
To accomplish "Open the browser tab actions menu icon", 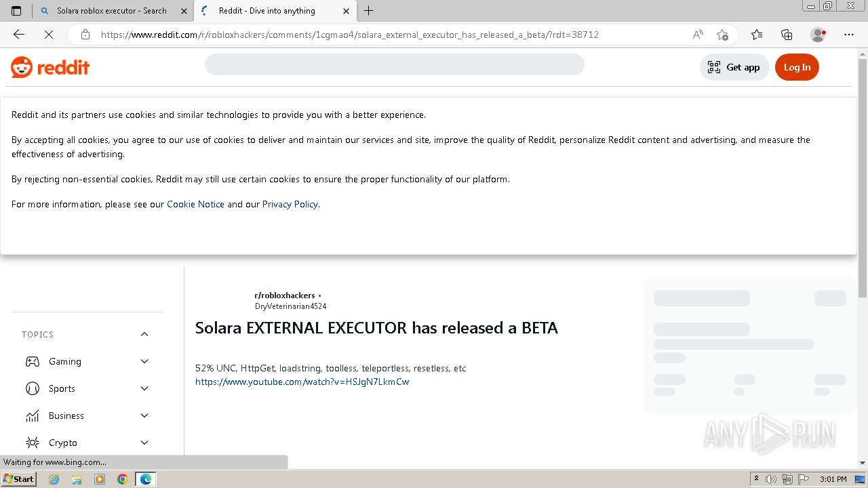I will click(16, 11).
